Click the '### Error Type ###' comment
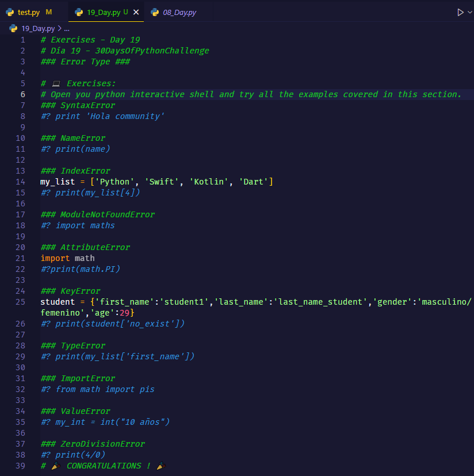474x476 pixels. tap(85, 62)
